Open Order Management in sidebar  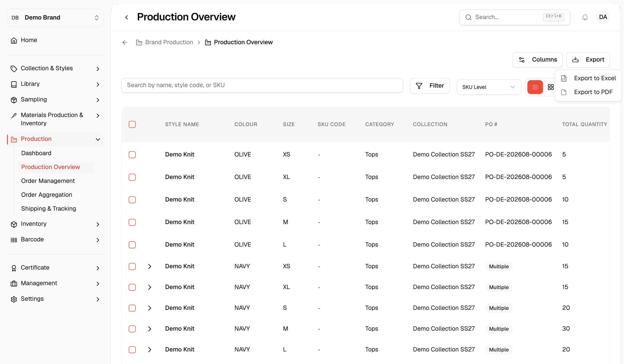click(48, 181)
